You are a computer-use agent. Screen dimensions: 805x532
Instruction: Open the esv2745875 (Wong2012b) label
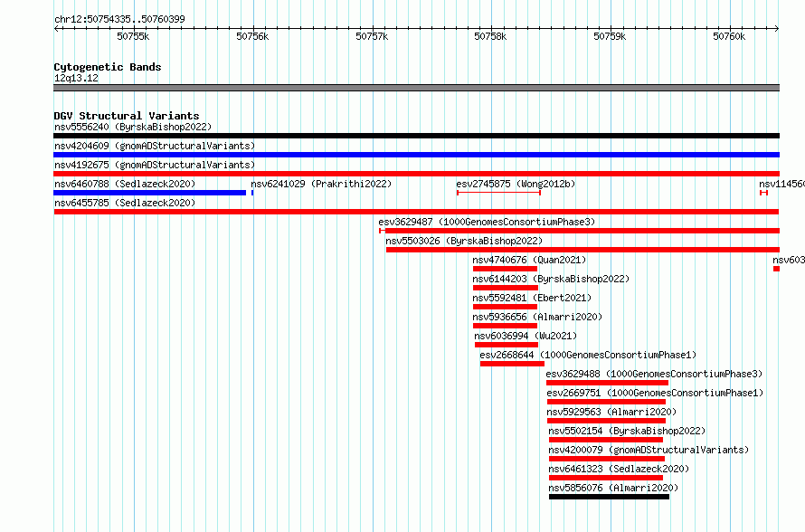[516, 184]
